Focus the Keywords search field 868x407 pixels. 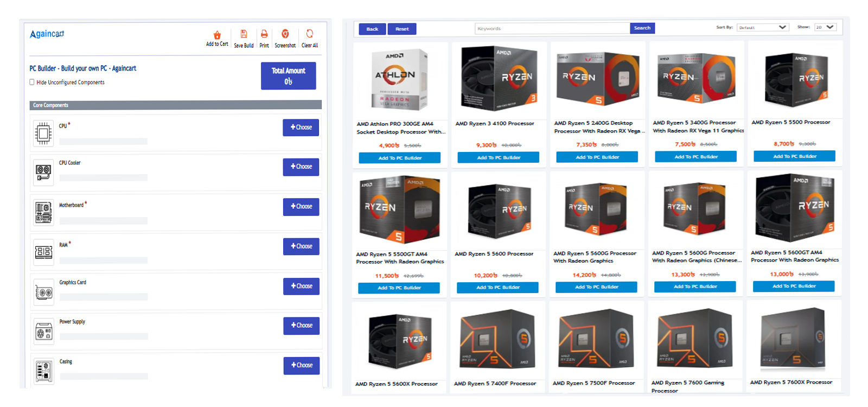point(552,28)
